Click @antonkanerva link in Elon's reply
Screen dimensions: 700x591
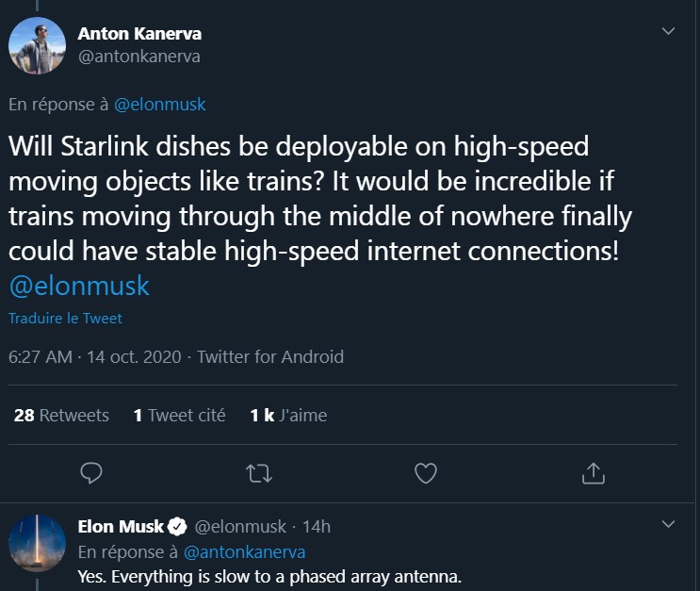(244, 551)
